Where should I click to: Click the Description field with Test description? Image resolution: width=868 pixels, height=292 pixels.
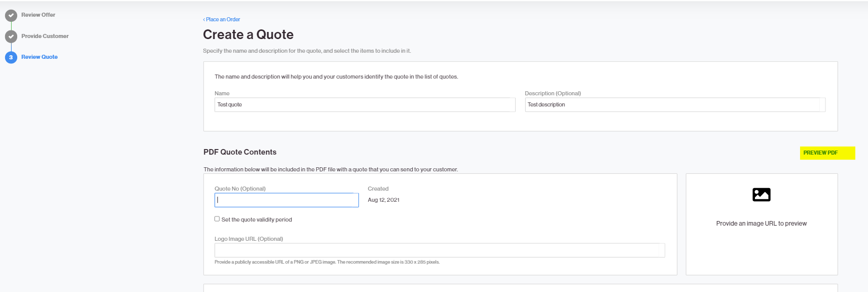(675, 104)
